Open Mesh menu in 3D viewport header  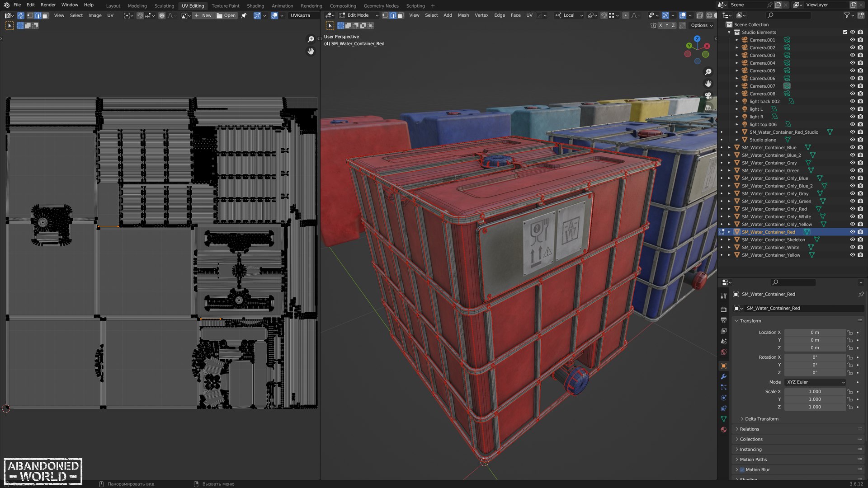463,15
